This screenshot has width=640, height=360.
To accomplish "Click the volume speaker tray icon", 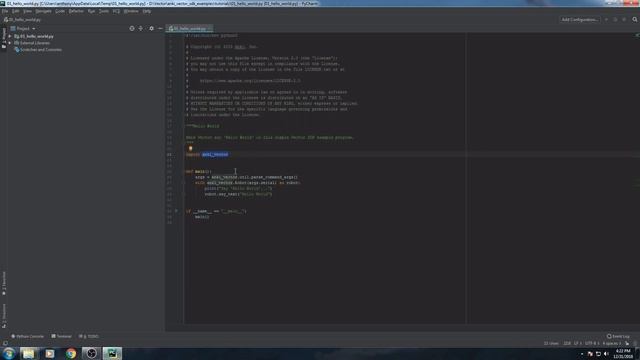I will click(x=606, y=354).
